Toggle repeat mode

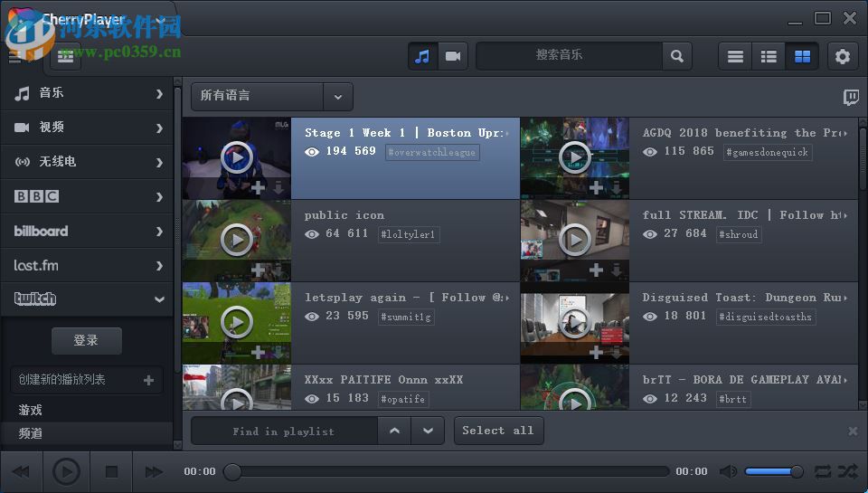(x=823, y=472)
